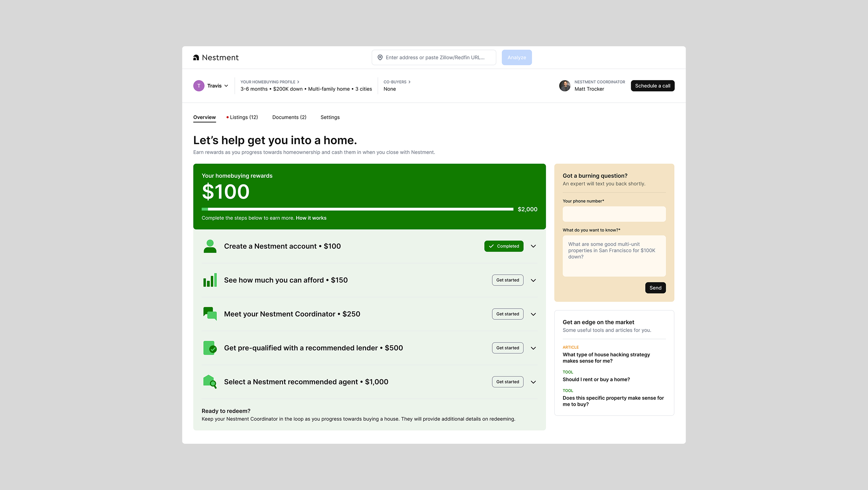Click the bar chart affordability icon
This screenshot has height=490, width=868.
[x=210, y=280]
